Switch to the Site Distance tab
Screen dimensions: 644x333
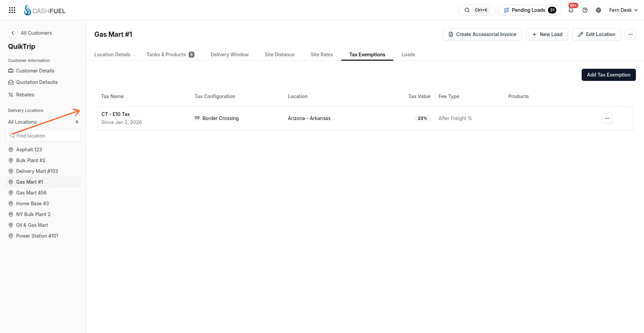click(x=280, y=55)
